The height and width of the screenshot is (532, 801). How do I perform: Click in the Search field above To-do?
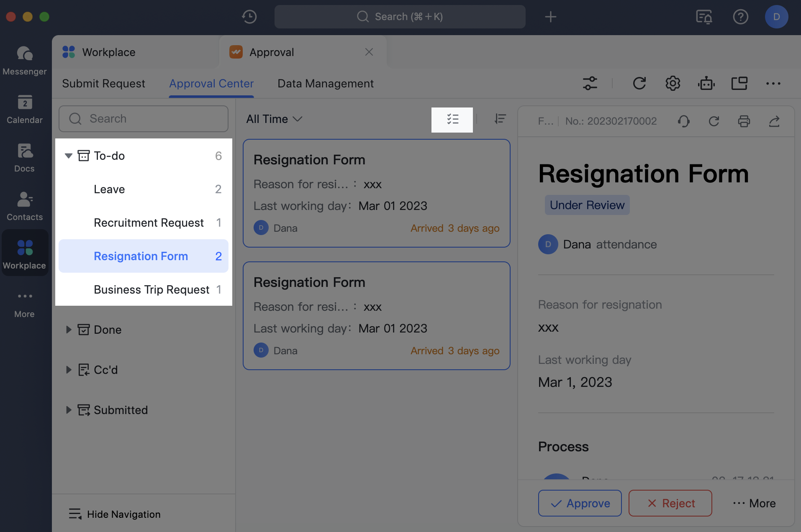pyautogui.click(x=143, y=119)
